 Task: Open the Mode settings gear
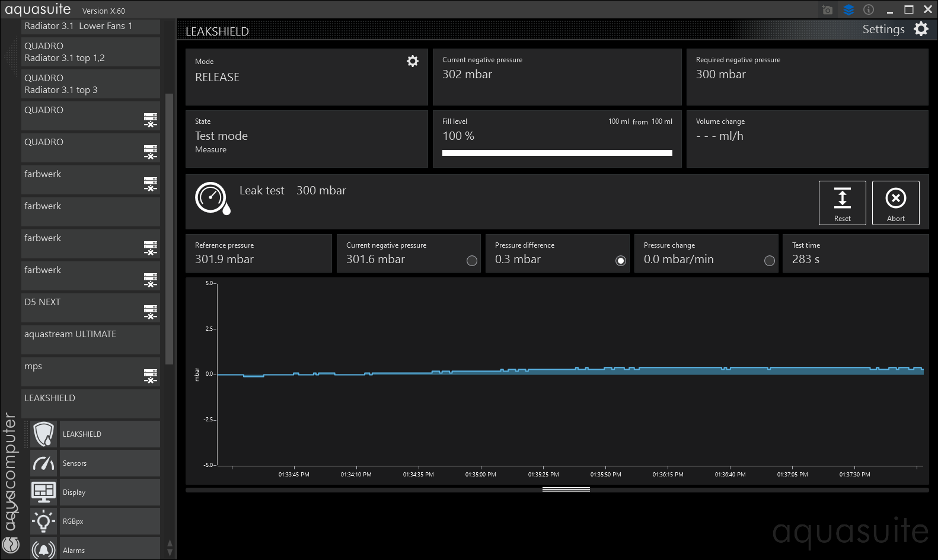(x=413, y=61)
